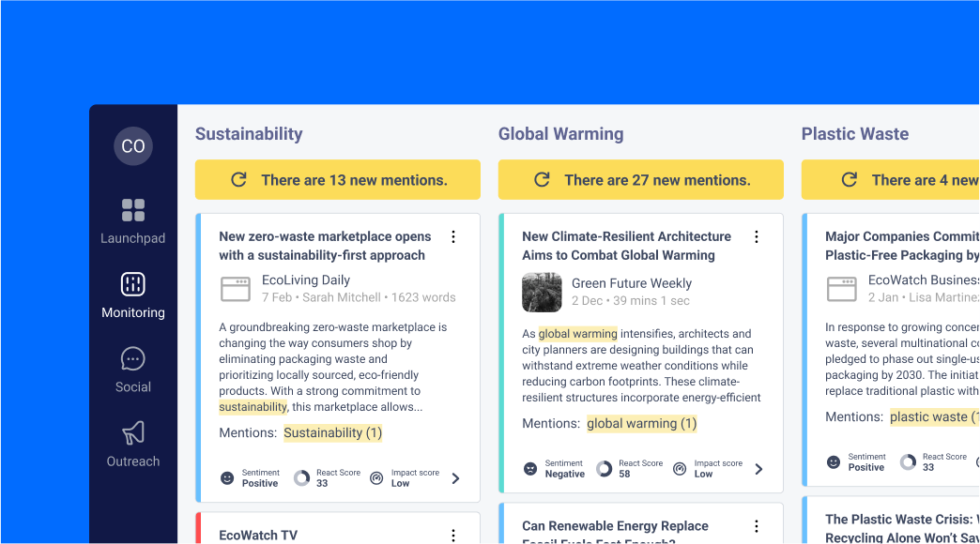
Task: Expand Climate-Resilient card with right chevron
Action: (x=759, y=469)
